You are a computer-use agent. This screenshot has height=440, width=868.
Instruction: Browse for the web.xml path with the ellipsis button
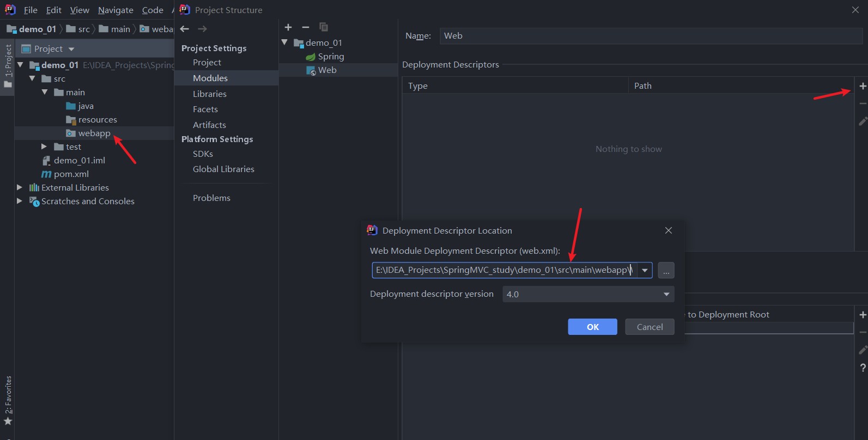click(666, 270)
